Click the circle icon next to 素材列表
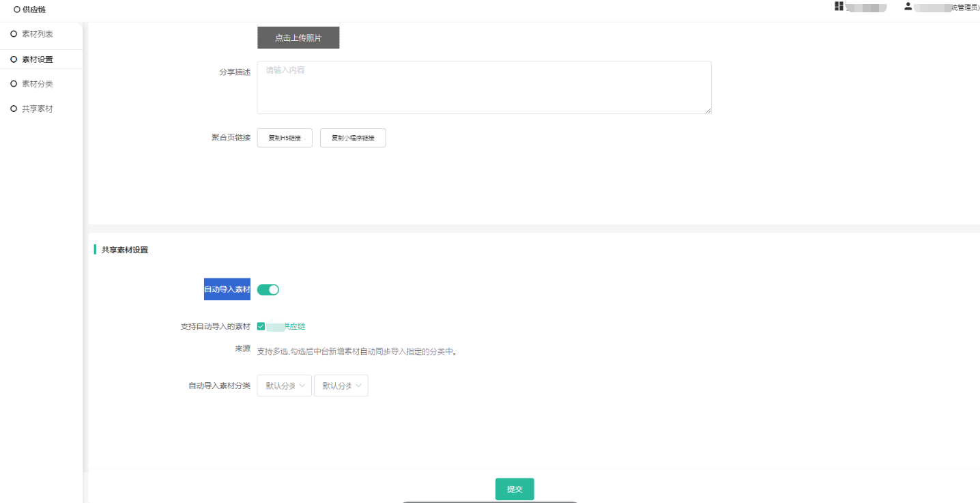Viewport: 980px width, 503px height. 14,34
